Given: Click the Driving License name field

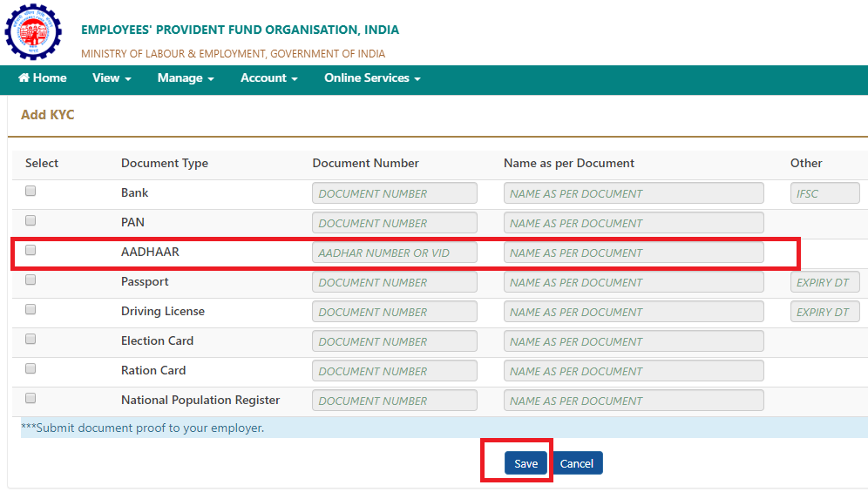Looking at the screenshot, I should (x=634, y=312).
